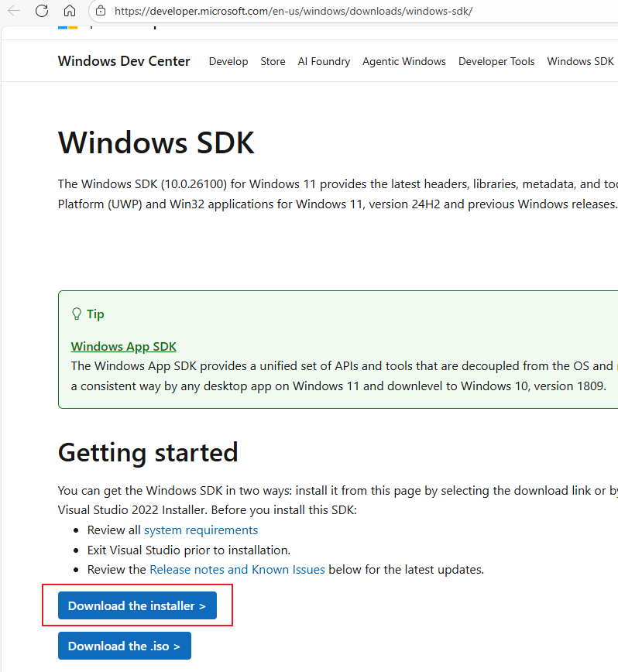Open the Store menu item
Viewport: 618px width, 672px height.
click(273, 62)
